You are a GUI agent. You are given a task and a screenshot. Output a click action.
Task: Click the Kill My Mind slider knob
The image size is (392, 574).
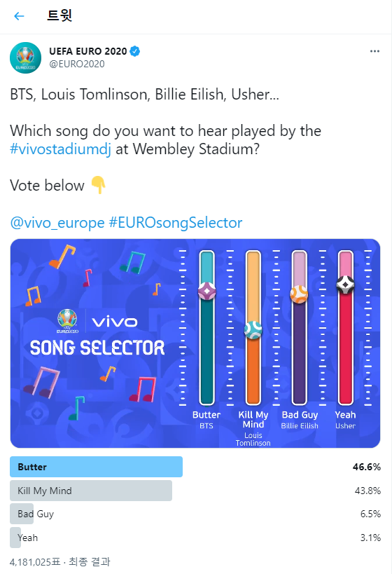[253, 329]
